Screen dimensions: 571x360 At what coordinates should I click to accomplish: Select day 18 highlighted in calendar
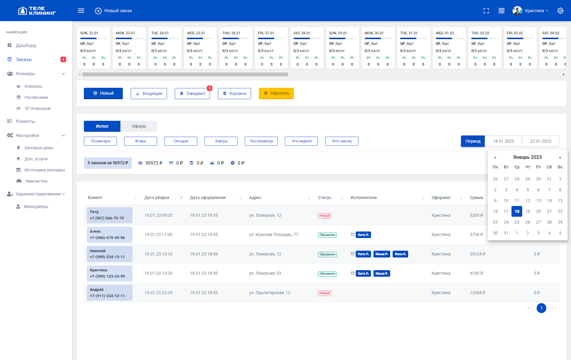pos(516,211)
